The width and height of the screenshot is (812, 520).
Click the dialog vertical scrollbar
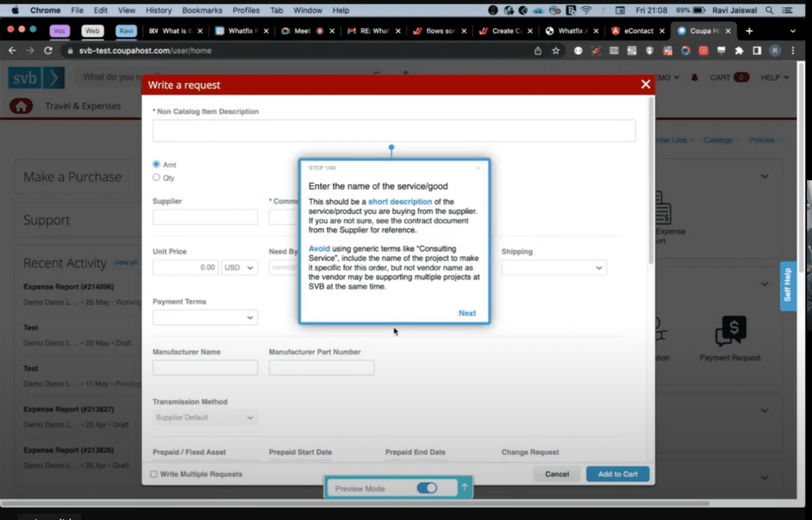click(x=651, y=181)
